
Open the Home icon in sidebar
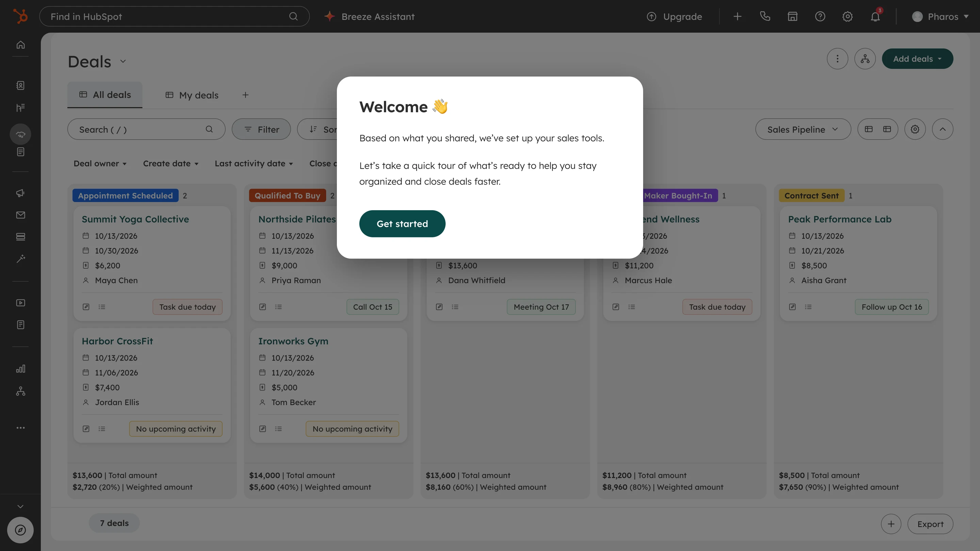point(20,45)
